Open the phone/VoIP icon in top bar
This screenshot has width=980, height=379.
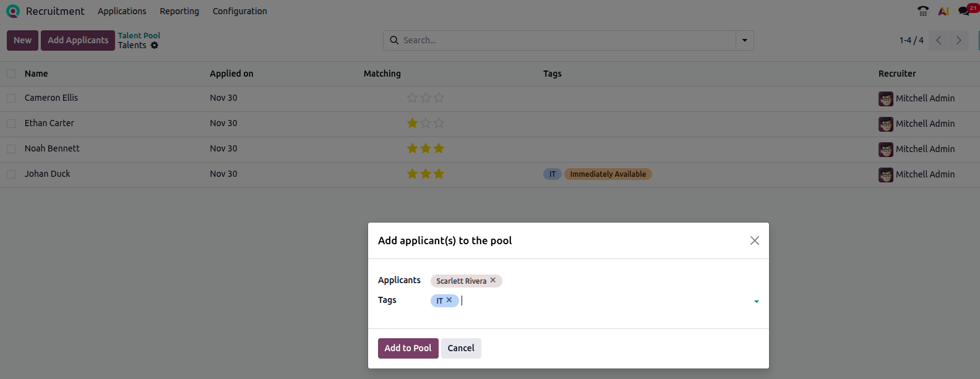(923, 11)
